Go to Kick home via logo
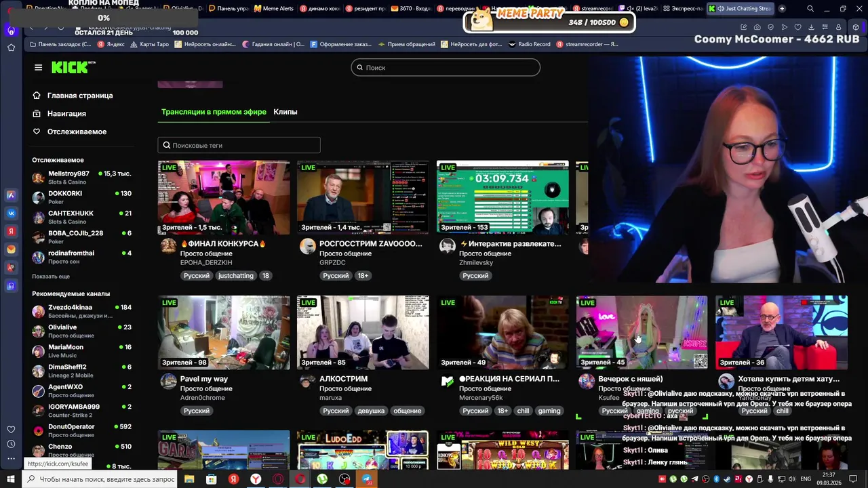 point(73,67)
